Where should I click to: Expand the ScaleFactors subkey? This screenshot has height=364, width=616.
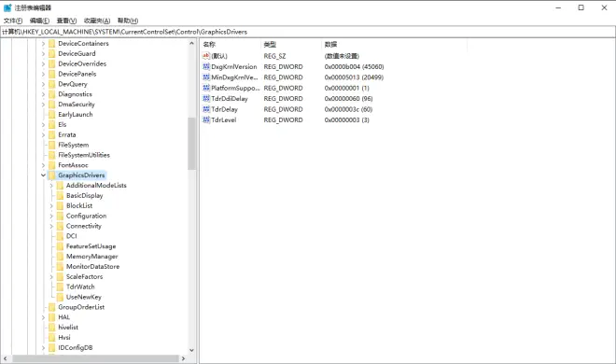point(51,277)
